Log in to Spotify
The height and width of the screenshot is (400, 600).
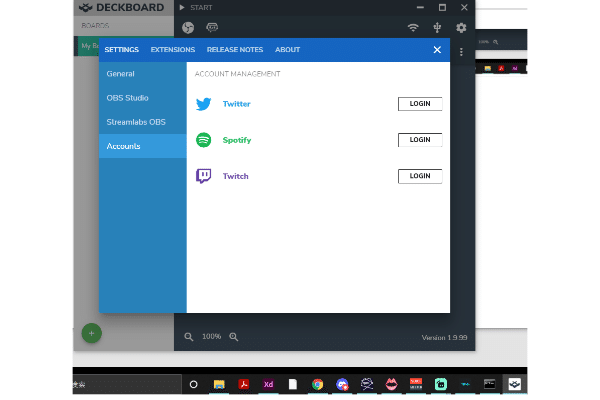pos(420,140)
